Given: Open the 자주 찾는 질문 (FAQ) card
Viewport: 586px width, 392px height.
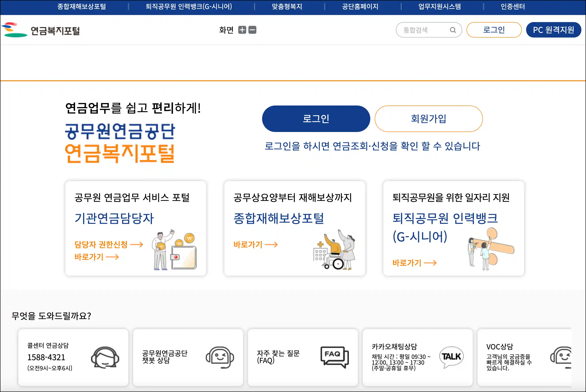Looking at the screenshot, I should point(303,357).
